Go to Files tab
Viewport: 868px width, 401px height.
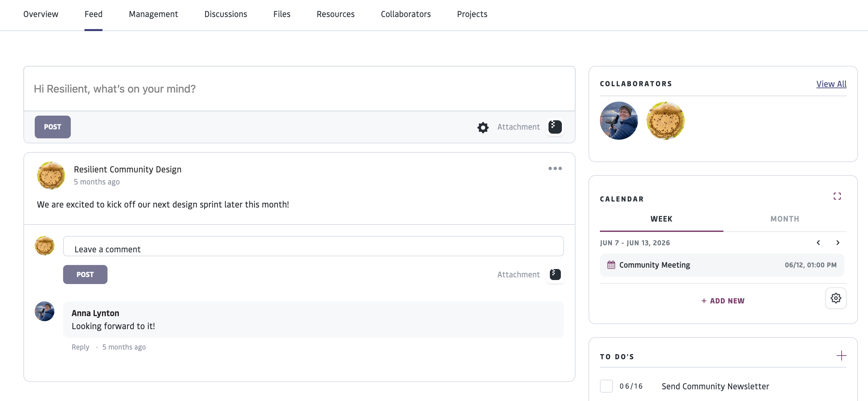click(x=282, y=14)
